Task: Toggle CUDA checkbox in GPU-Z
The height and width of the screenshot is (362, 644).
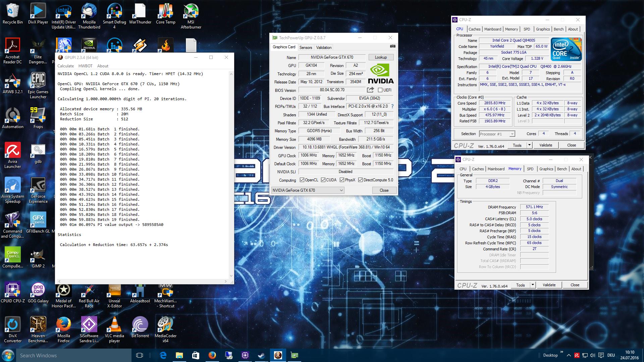Action: [x=323, y=180]
